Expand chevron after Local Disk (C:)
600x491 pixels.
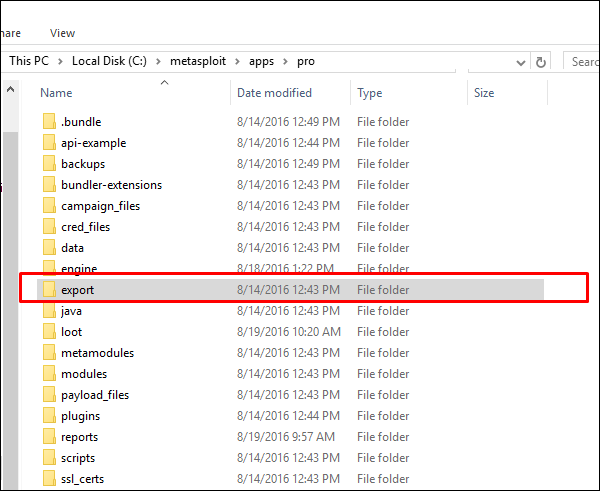(x=158, y=61)
